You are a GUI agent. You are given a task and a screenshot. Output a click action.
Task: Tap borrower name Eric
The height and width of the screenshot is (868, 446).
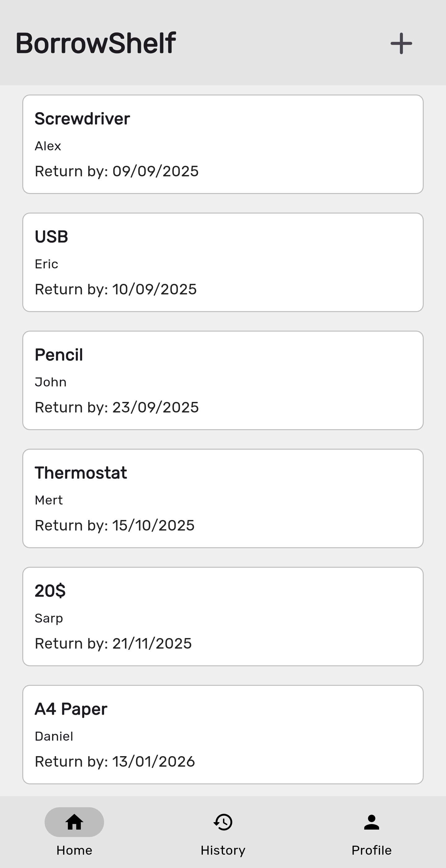pos(46,264)
